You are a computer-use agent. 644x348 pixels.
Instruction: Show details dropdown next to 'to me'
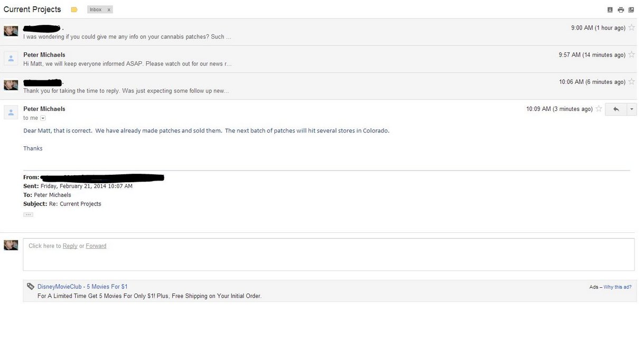point(43,118)
